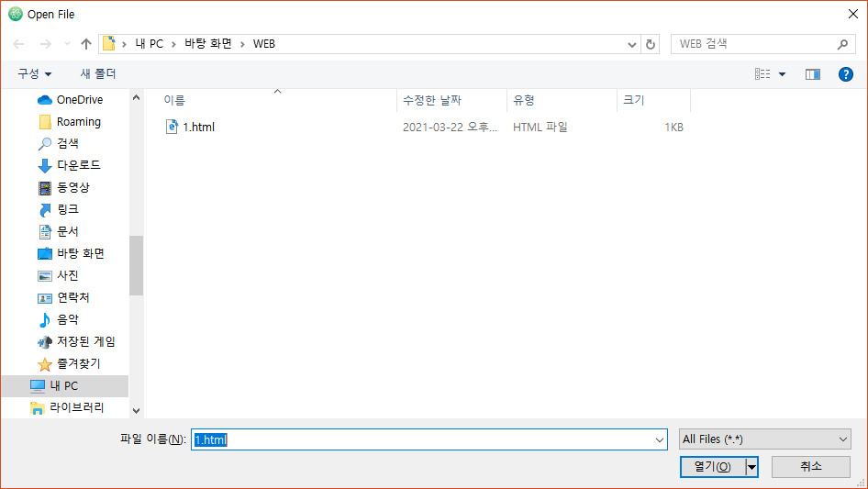This screenshot has height=489, width=868.
Task: Go back with the left arrow
Action: pos(18,44)
